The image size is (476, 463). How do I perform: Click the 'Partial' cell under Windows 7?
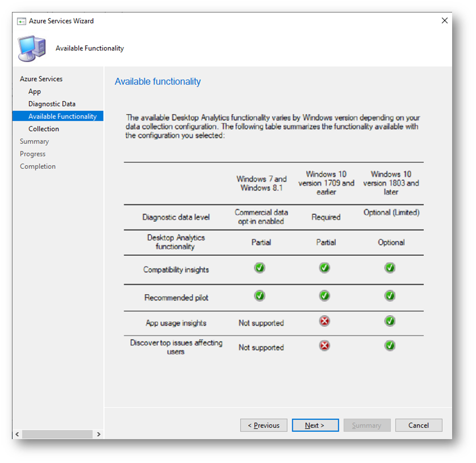click(261, 242)
